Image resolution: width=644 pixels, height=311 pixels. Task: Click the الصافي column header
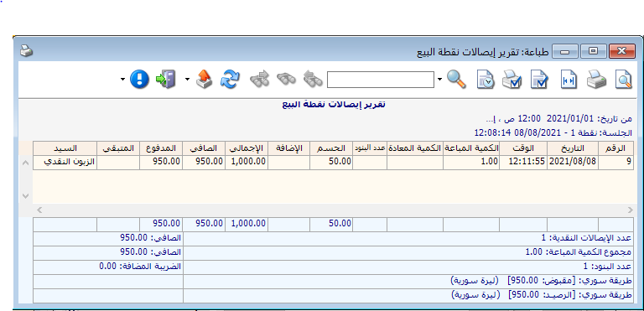[204, 148]
